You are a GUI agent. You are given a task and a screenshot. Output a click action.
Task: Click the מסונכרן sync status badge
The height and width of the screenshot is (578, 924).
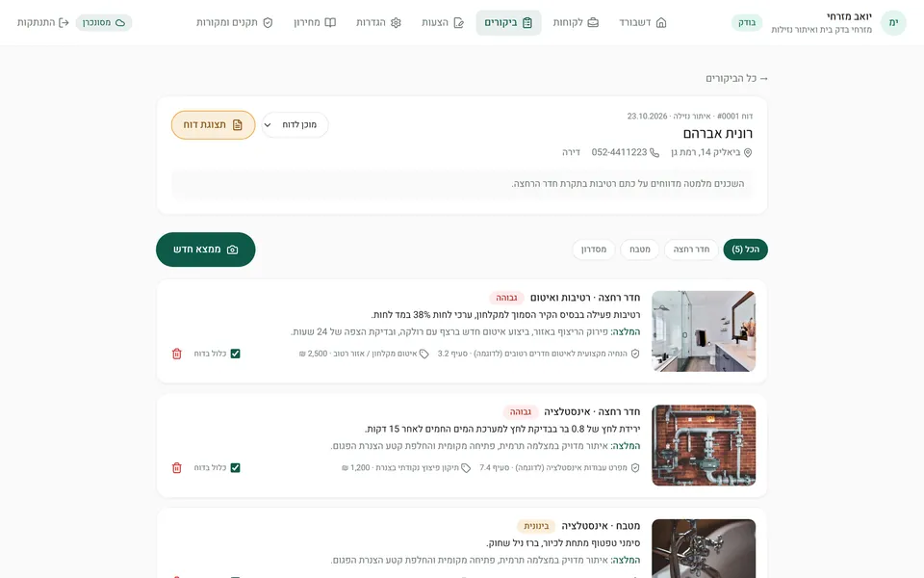pyautogui.click(x=104, y=22)
